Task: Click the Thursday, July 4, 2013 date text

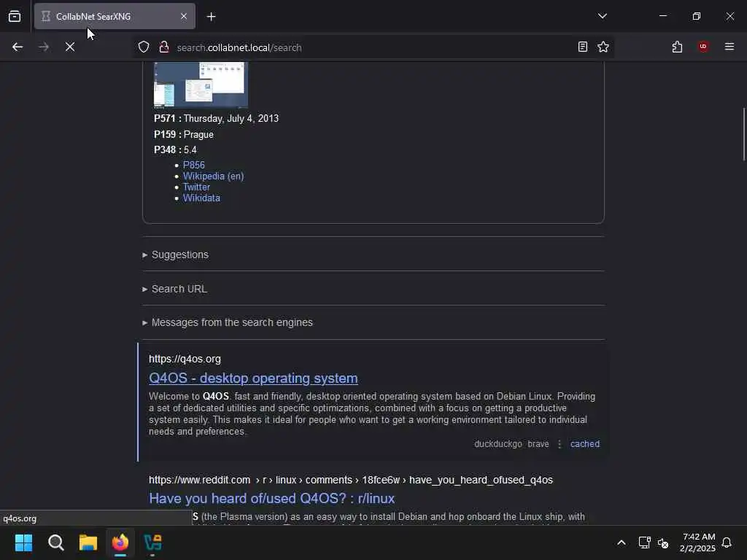Action: click(231, 119)
